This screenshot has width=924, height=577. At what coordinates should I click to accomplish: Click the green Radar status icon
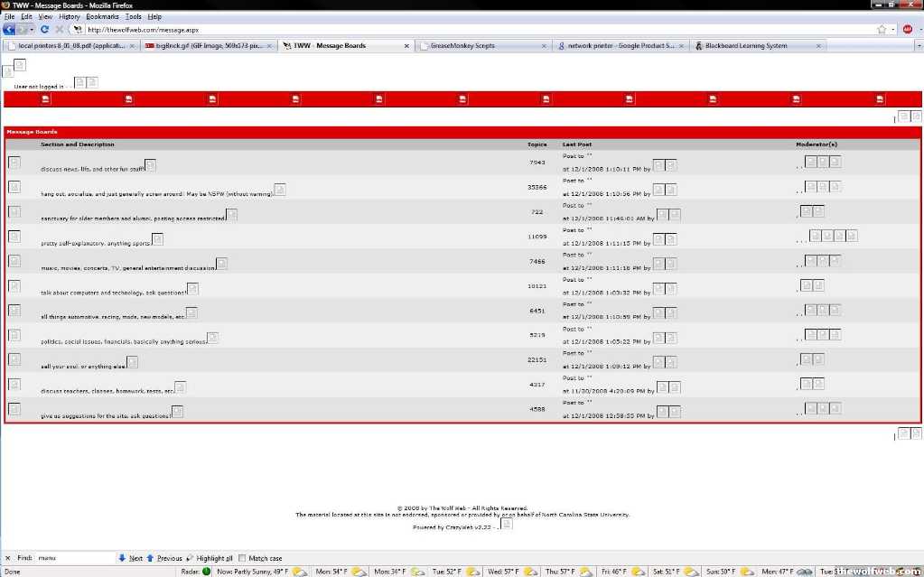(x=206, y=571)
